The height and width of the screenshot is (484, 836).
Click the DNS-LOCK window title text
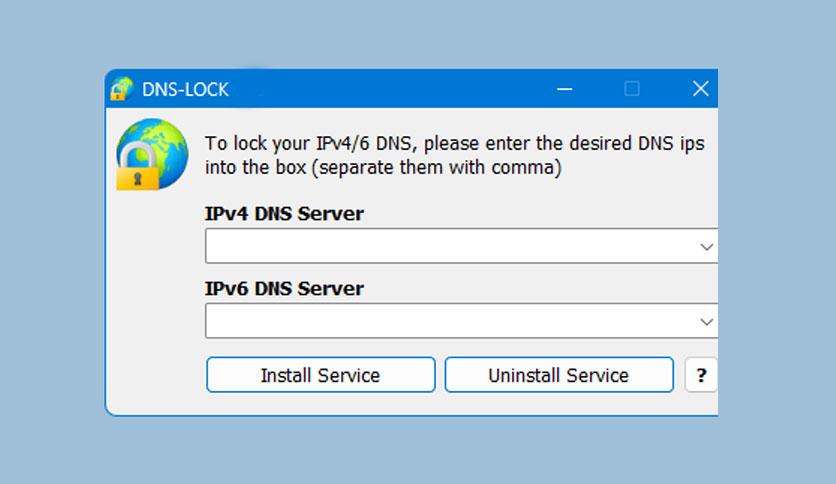pos(185,89)
